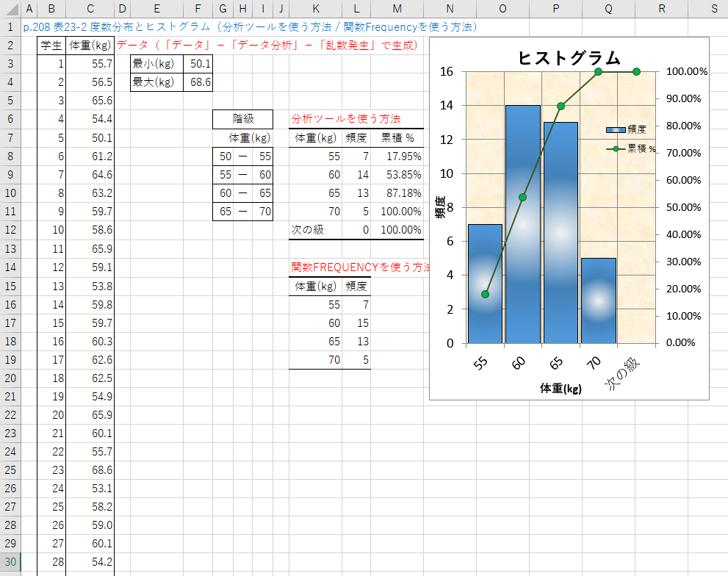Select weight cell 61.2
Image resolution: width=728 pixels, height=576 pixels.
[90, 156]
